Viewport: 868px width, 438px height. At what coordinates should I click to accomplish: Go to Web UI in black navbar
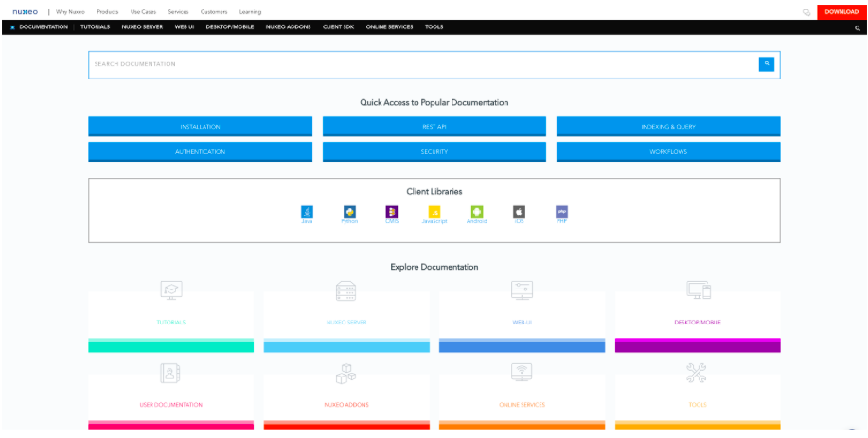185,27
